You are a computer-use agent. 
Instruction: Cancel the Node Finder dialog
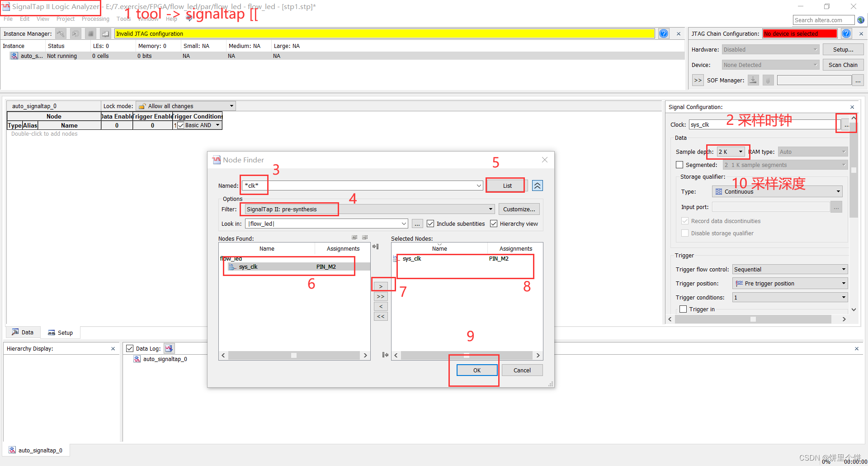(522, 370)
